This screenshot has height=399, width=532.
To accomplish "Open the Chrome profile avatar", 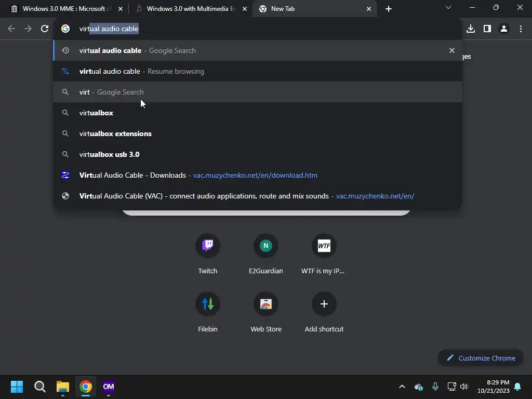I will [x=504, y=29].
